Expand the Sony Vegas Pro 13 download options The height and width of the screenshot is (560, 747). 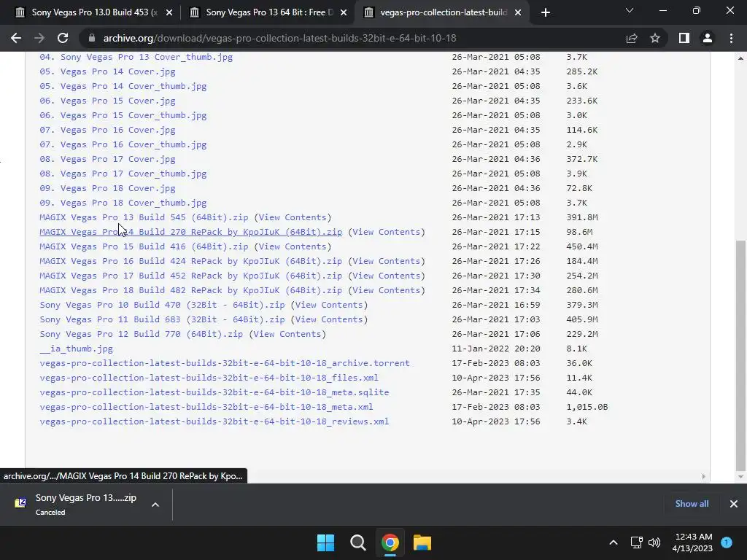tap(155, 505)
